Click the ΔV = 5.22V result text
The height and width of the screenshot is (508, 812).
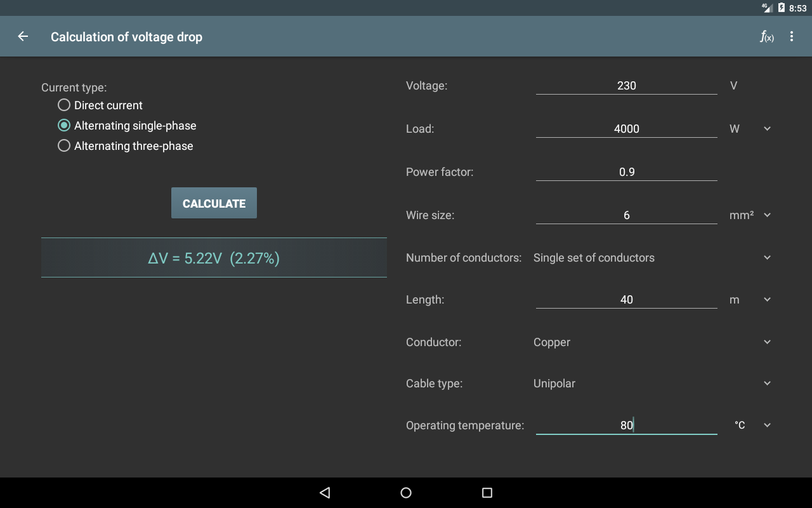click(x=214, y=258)
